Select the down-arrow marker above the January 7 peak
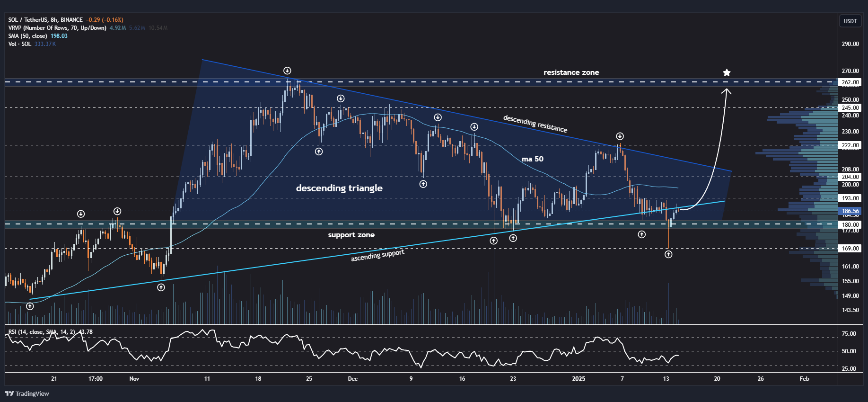 (x=620, y=136)
